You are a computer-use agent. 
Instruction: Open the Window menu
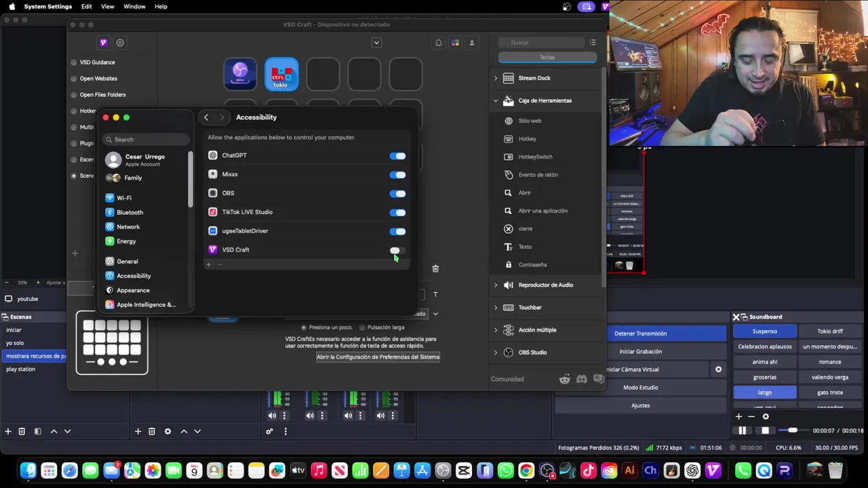134,6
